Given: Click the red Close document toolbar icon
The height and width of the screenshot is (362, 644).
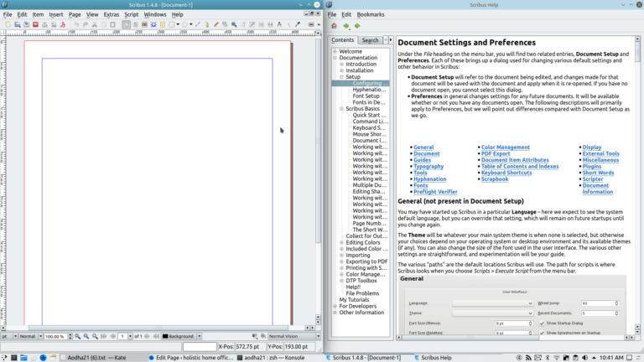Looking at the screenshot, I should point(35,24).
